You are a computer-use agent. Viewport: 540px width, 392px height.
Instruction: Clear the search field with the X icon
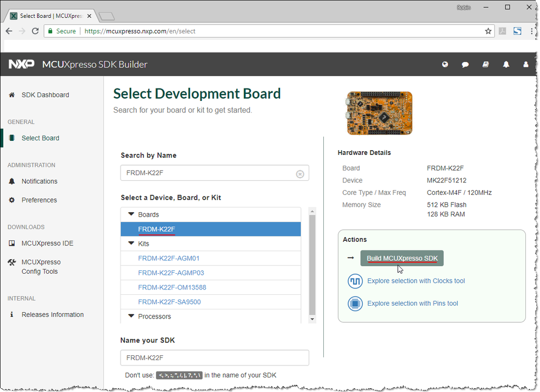(300, 174)
